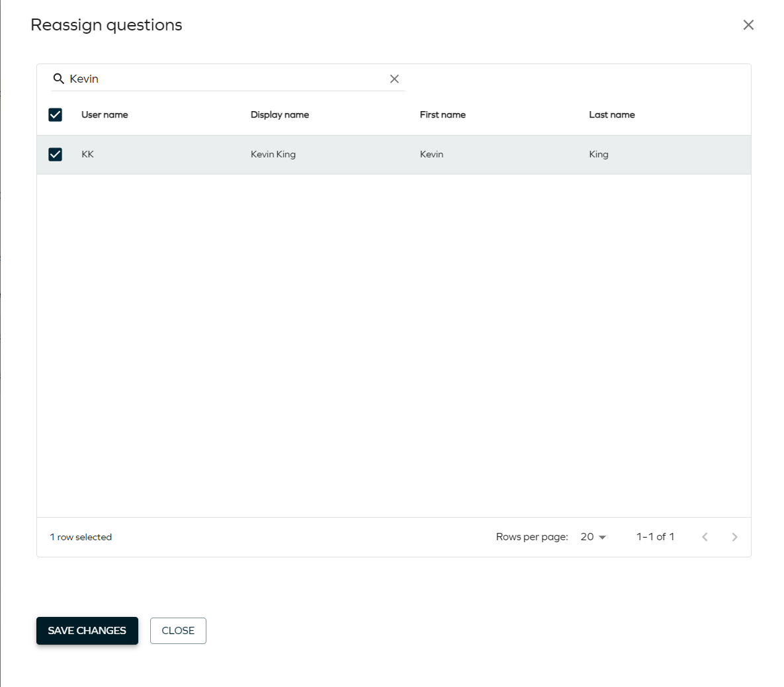
Task: Sort by Display name column header
Action: pos(279,115)
